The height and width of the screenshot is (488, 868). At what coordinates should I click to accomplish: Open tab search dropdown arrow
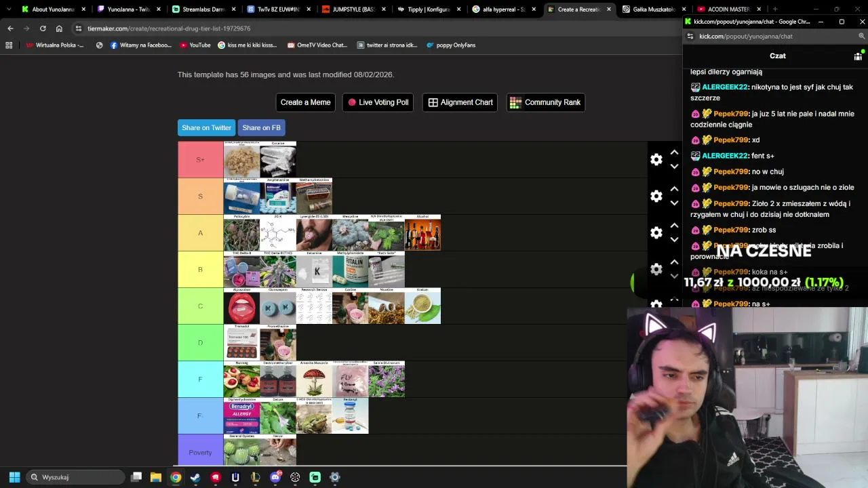click(8, 9)
